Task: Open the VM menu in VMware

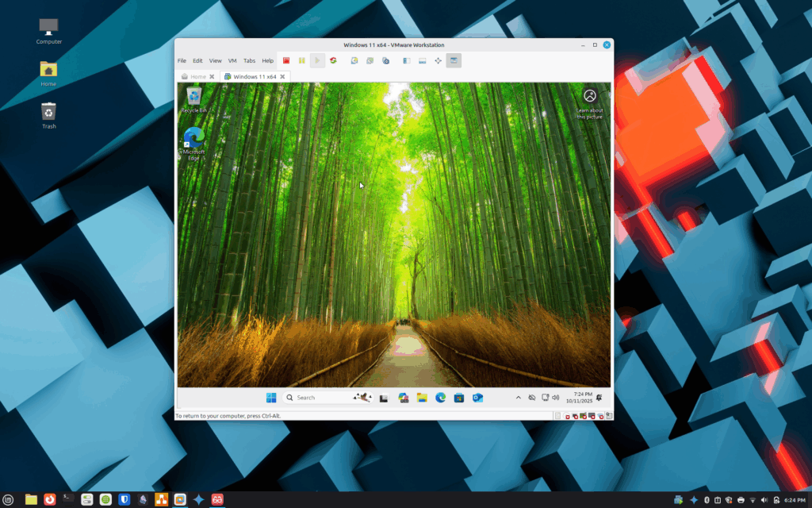Action: 232,60
